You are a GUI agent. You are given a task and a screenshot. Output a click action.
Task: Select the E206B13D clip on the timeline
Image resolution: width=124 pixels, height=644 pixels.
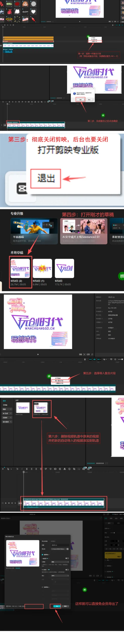tap(64, 503)
